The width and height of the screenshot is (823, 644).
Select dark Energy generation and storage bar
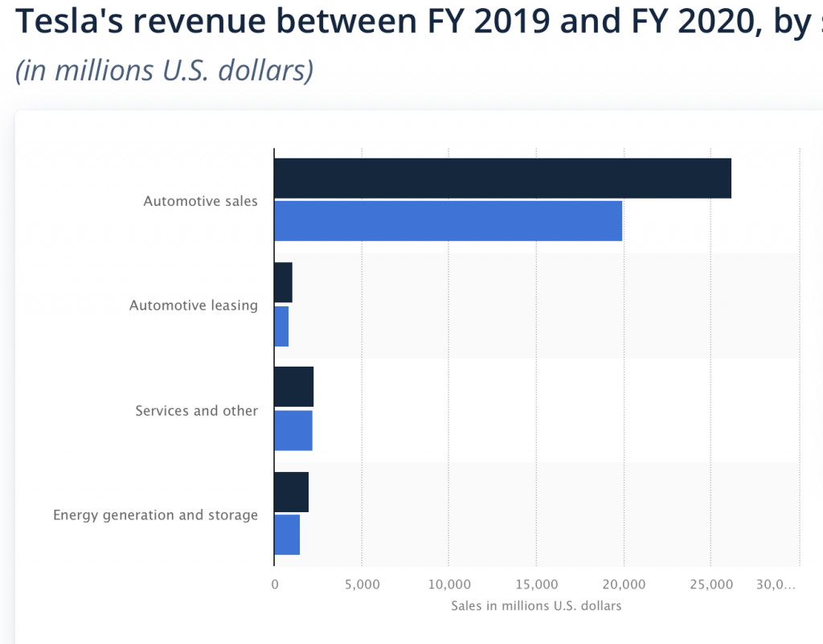coord(291,492)
